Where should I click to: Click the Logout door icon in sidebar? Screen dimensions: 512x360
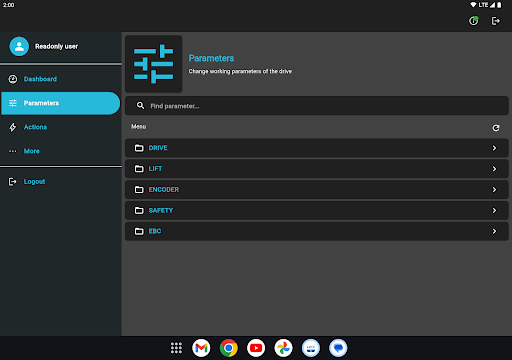pyautogui.click(x=13, y=182)
